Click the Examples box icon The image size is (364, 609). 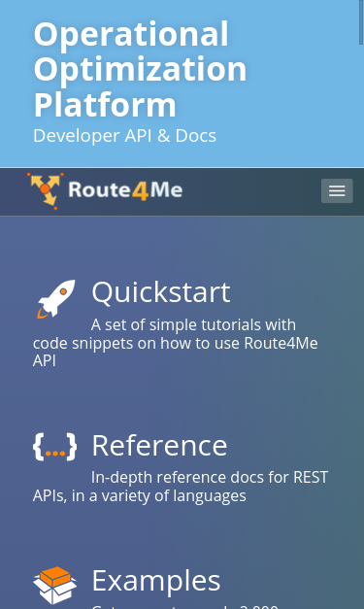pyautogui.click(x=54, y=585)
